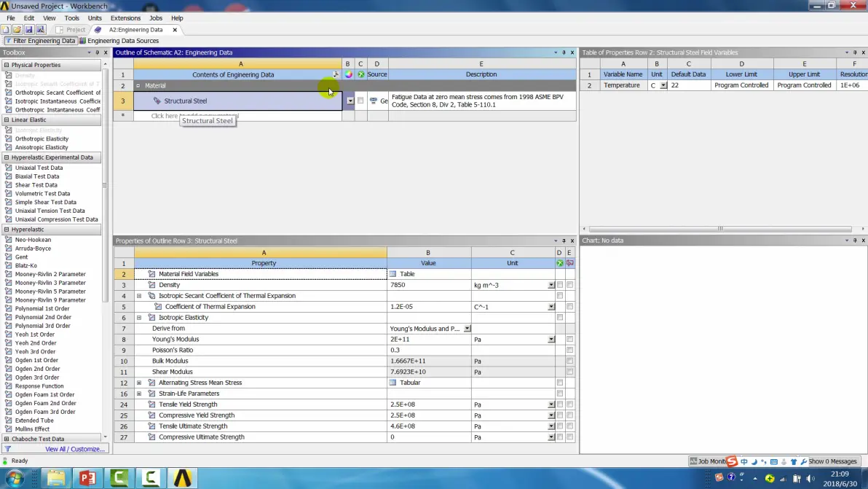Toggle the Density suppression checkbox in column D
Viewport: 868px width, 489px height.
560,285
